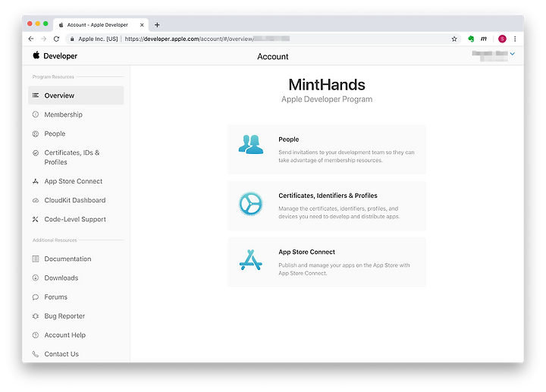Click the Documentation page icon
Image resolution: width=546 pixels, height=392 pixels.
pos(36,259)
